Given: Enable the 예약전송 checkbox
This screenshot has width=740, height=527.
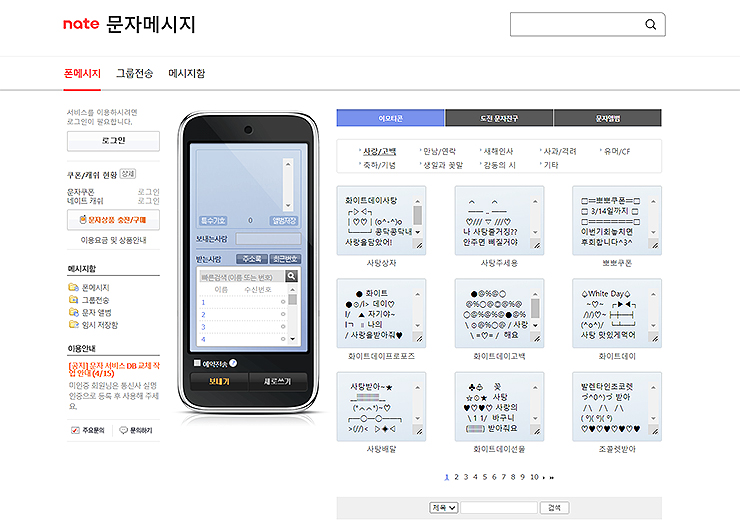Looking at the screenshot, I should 197,363.
